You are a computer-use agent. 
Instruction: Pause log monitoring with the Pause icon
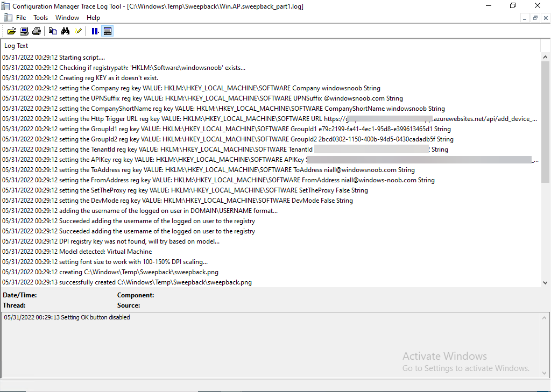[95, 31]
